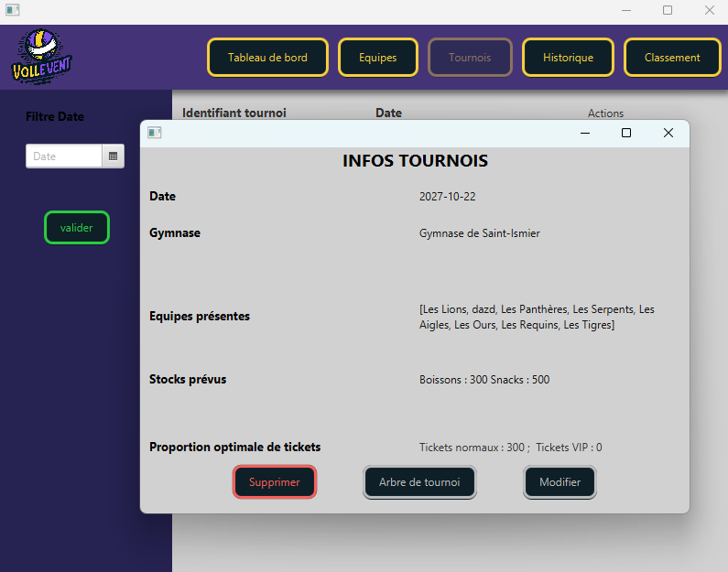Screen dimensions: 728x572
Task: Click the green valider button
Action: click(77, 228)
